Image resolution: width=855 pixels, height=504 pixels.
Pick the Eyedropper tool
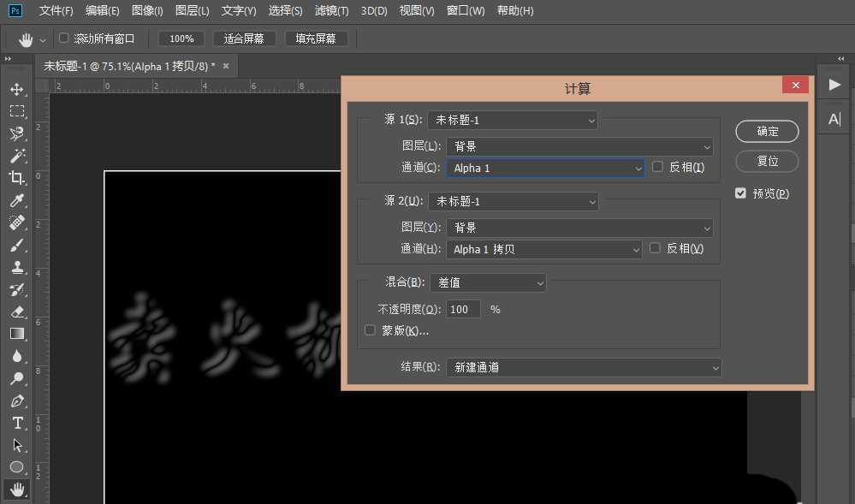(x=17, y=200)
